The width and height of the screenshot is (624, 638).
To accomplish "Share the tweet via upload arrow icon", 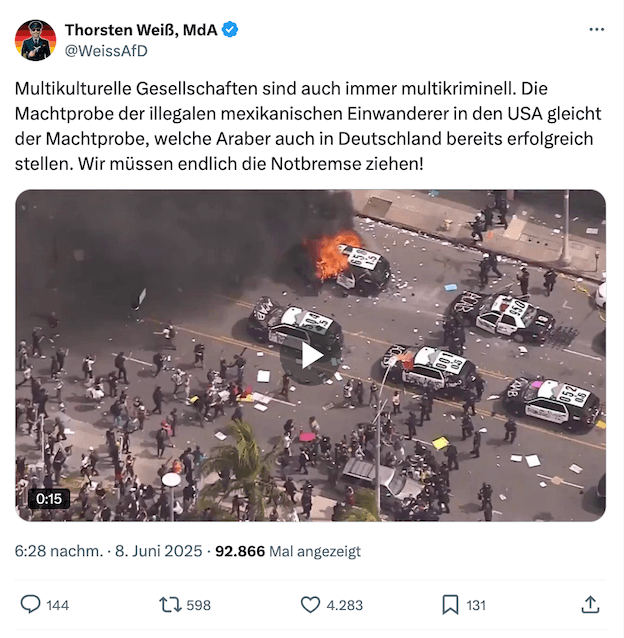I will tap(590, 605).
